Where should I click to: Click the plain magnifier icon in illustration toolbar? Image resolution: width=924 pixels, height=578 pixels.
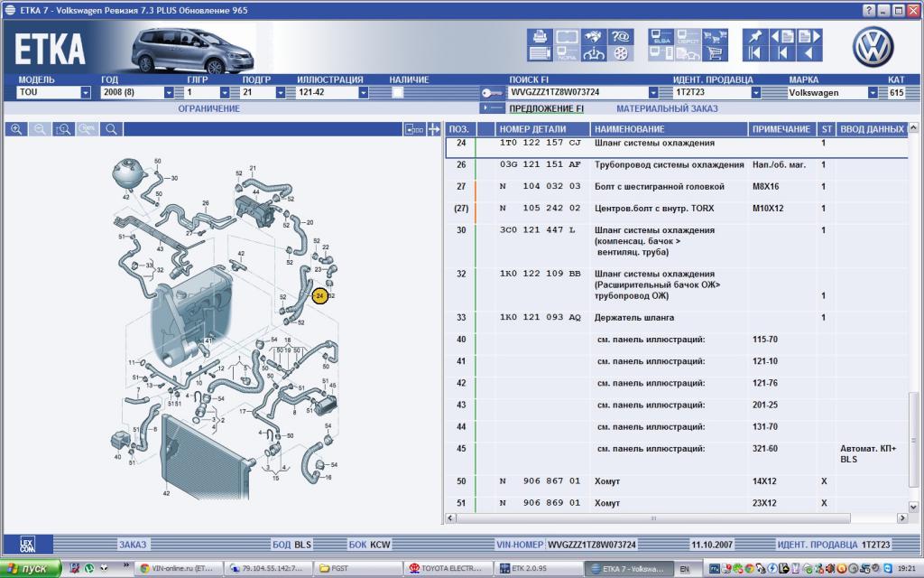[111, 129]
